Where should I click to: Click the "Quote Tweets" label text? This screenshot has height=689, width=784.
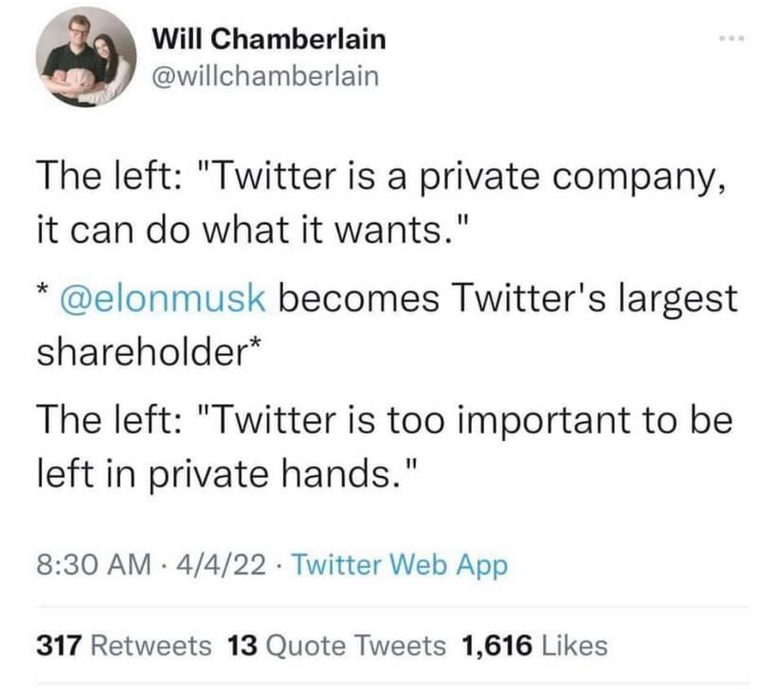[356, 646]
